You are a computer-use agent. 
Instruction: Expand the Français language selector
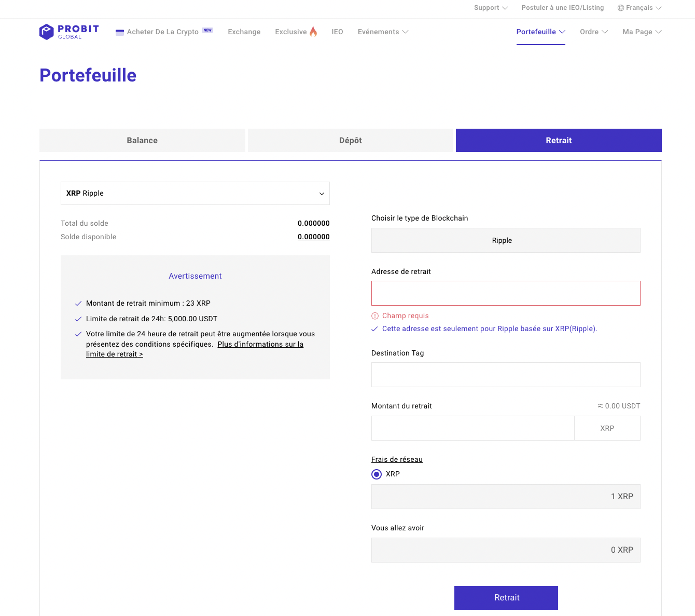click(x=640, y=8)
